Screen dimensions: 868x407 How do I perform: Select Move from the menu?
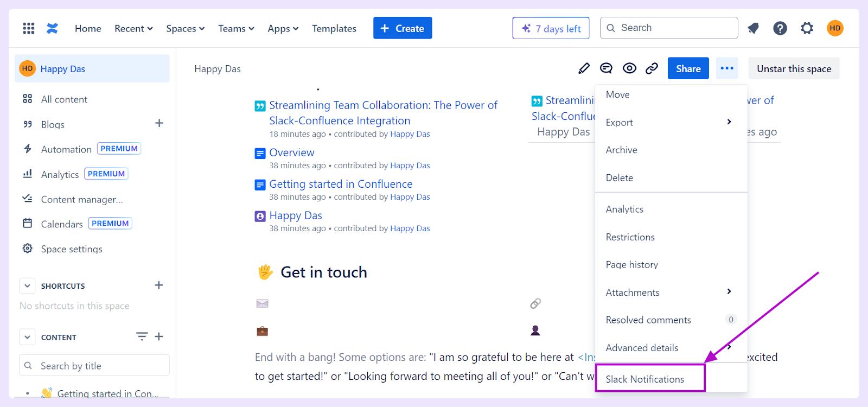pyautogui.click(x=671, y=94)
